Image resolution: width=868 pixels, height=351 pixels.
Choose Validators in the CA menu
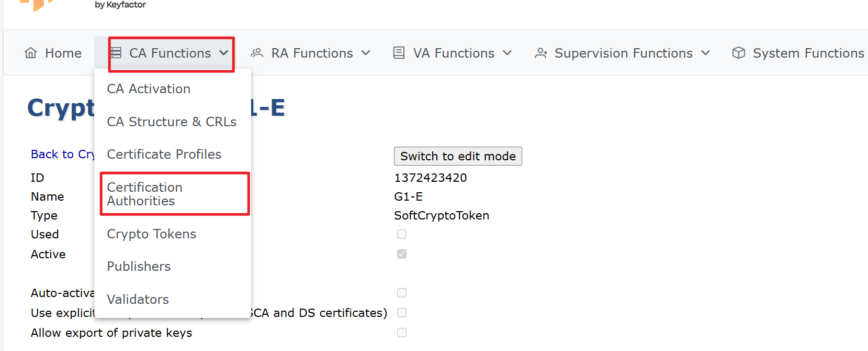click(138, 300)
